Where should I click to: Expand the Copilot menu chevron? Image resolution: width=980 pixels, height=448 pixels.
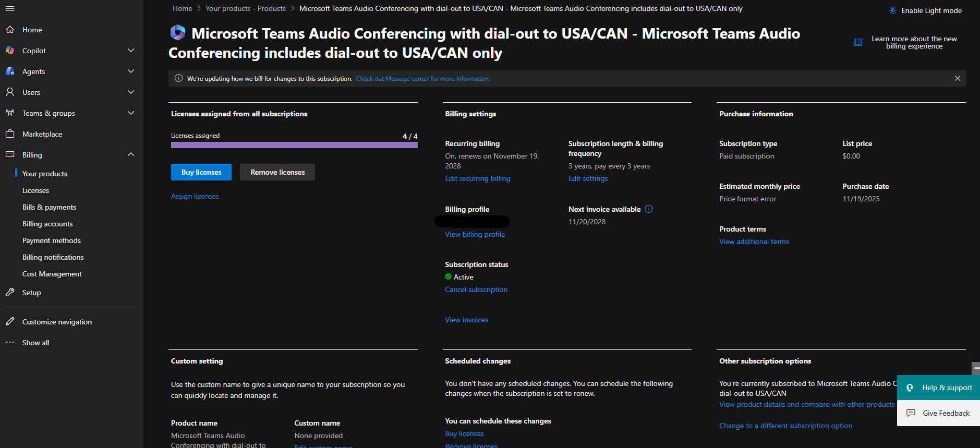click(x=131, y=51)
